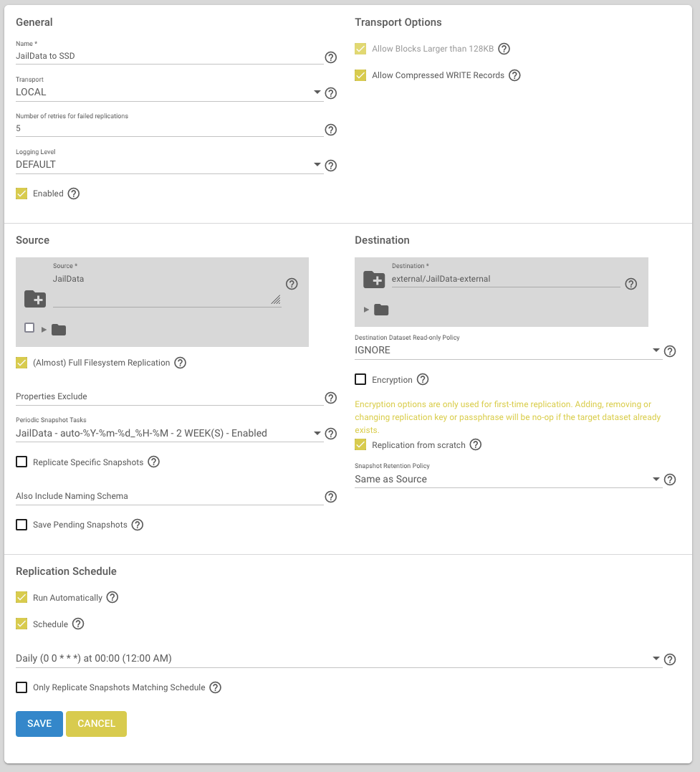
Task: Click the help icon next to Name field
Action: (331, 57)
